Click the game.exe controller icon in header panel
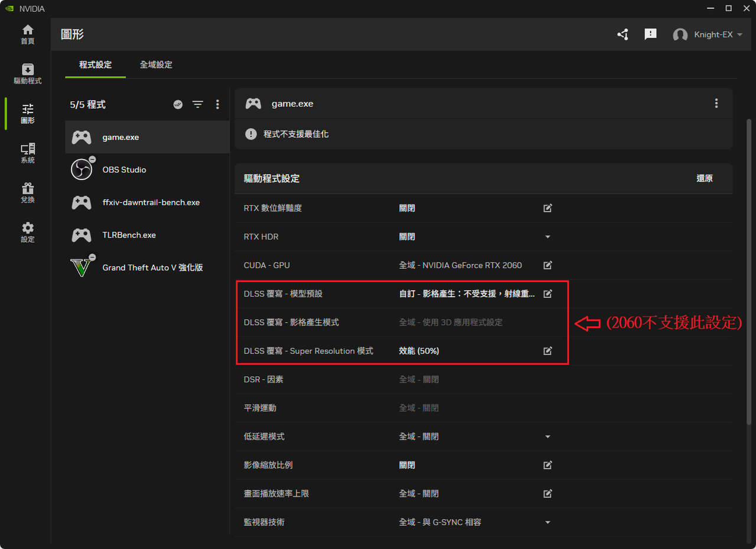This screenshot has height=549, width=756. (253, 103)
